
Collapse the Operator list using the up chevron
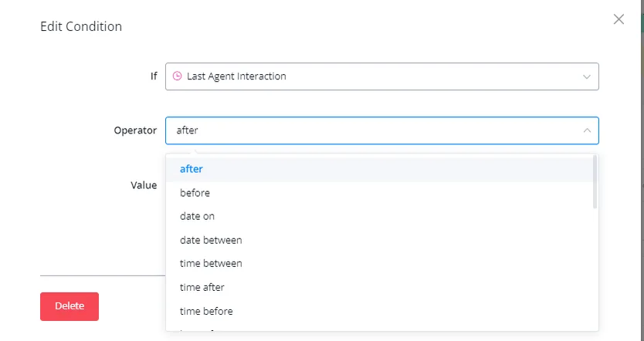tap(587, 130)
